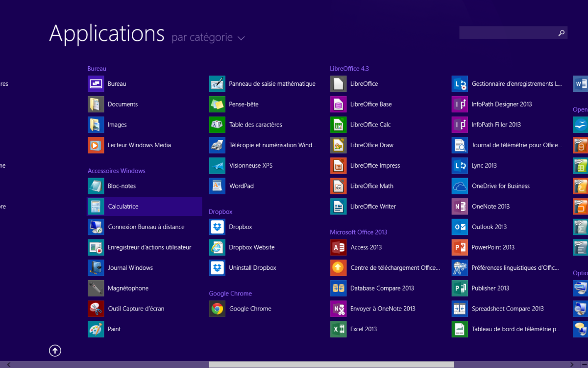Click the scrollbar right arrow
This screenshot has height=368, width=588.
click(x=573, y=365)
